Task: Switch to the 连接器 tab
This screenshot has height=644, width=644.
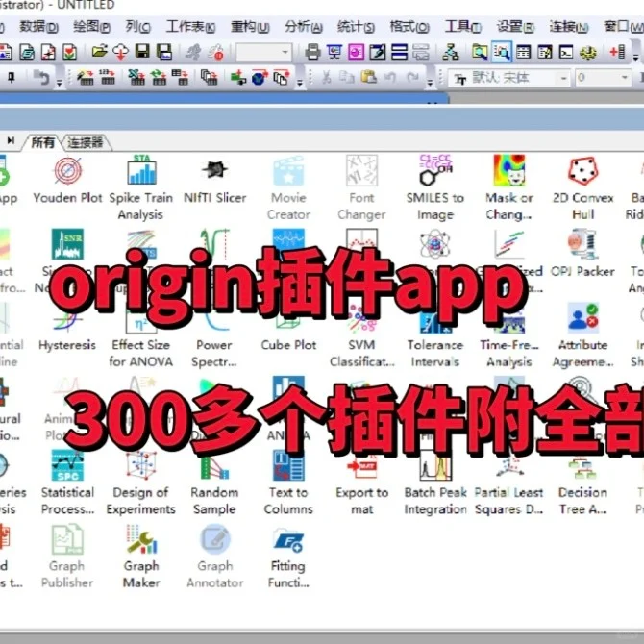Action: click(x=85, y=142)
